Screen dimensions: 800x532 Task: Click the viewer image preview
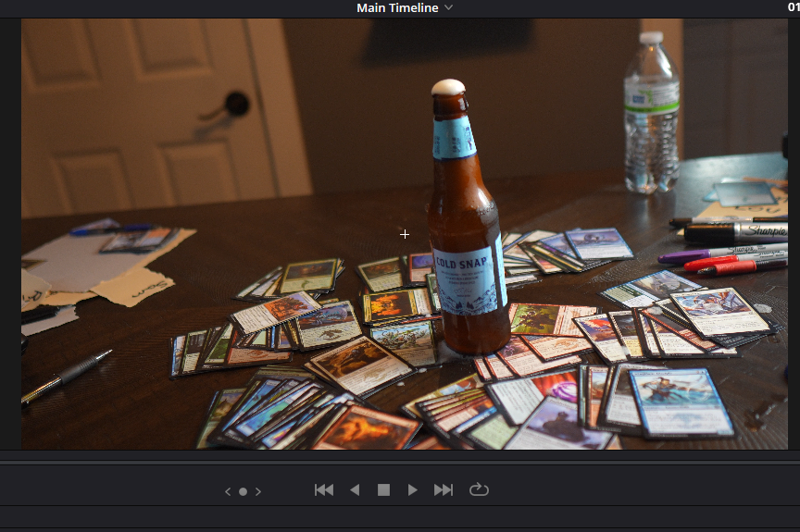coord(405,234)
